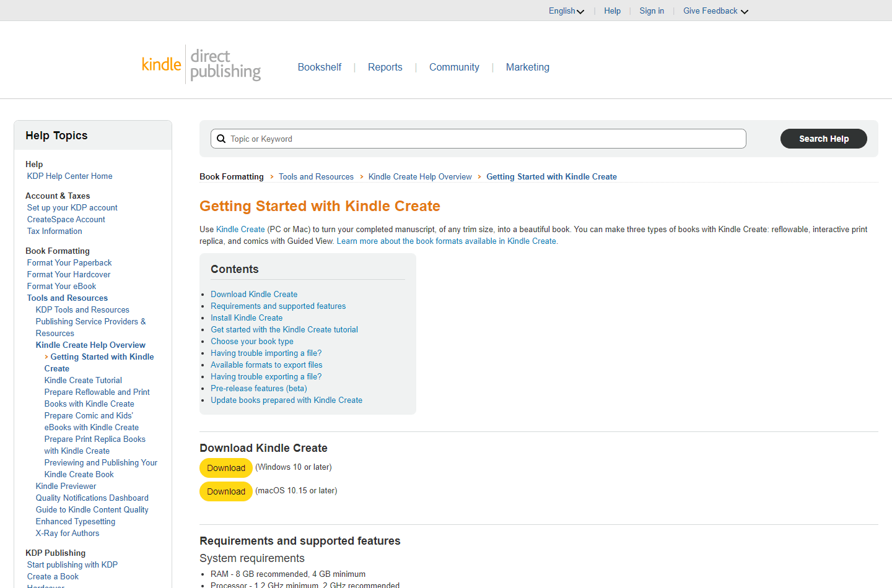Open Format Your eBook
The image size is (892, 588).
[x=61, y=286]
